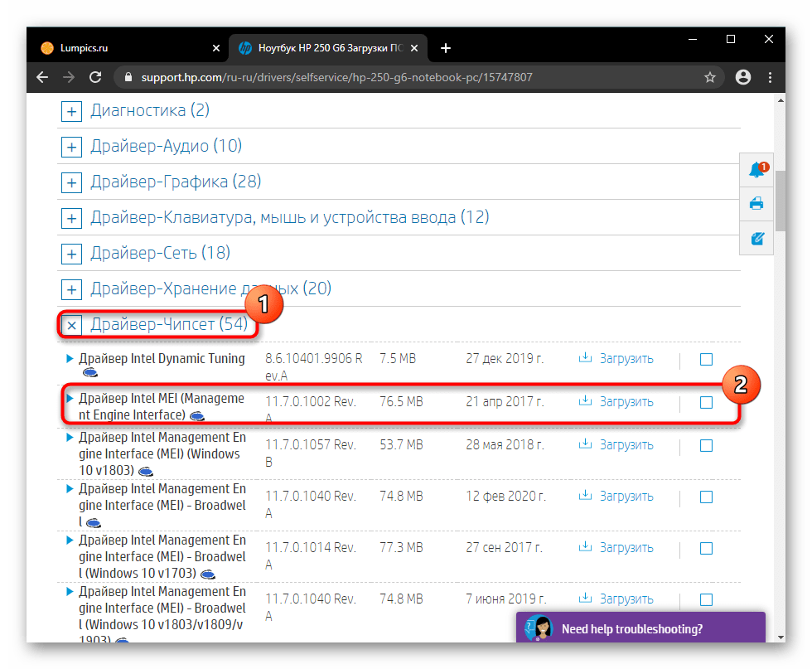Expand details arrow for the 77.3 MB driver
Image resolution: width=812 pixels, height=669 pixels.
[x=70, y=540]
